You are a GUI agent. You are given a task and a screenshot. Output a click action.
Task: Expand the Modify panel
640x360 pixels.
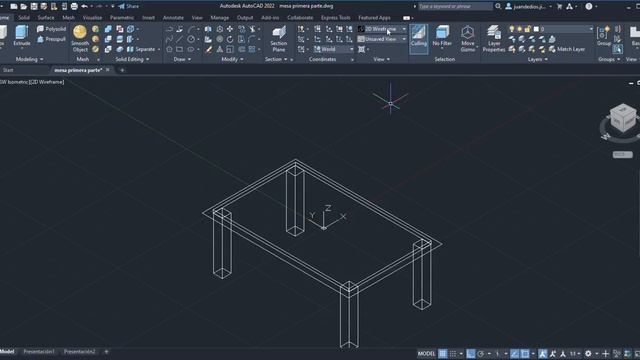coord(232,60)
